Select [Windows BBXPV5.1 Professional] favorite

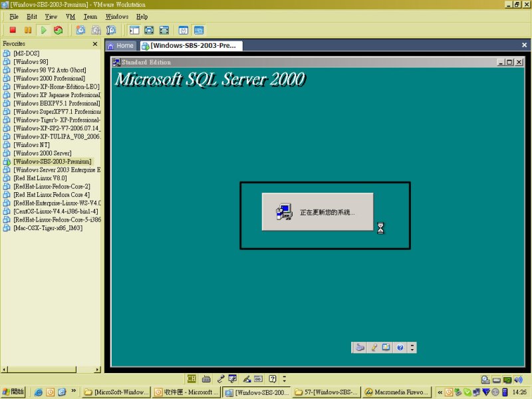coord(57,103)
